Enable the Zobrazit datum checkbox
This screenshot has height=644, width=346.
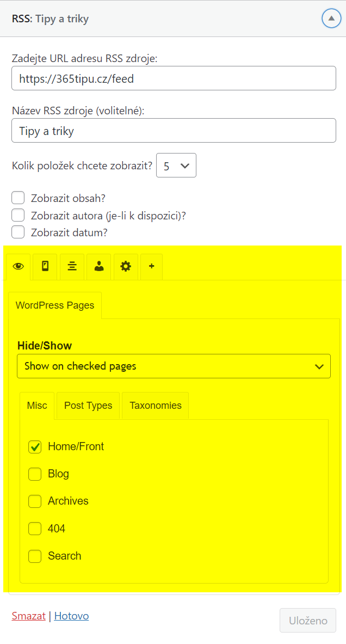(x=18, y=232)
